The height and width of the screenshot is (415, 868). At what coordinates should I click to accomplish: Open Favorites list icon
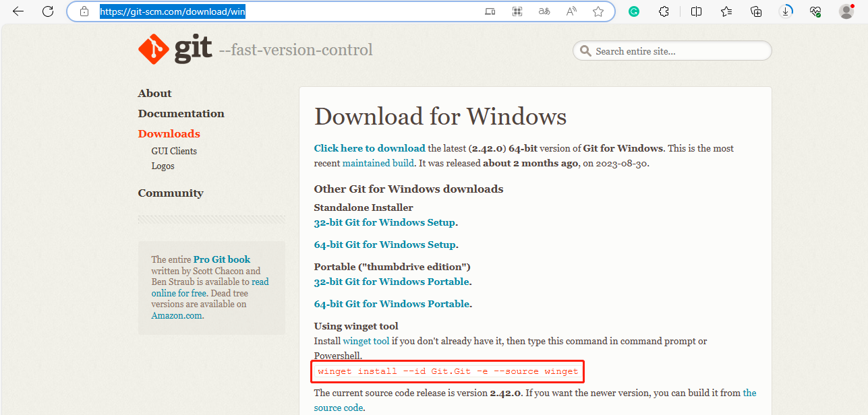pos(726,11)
